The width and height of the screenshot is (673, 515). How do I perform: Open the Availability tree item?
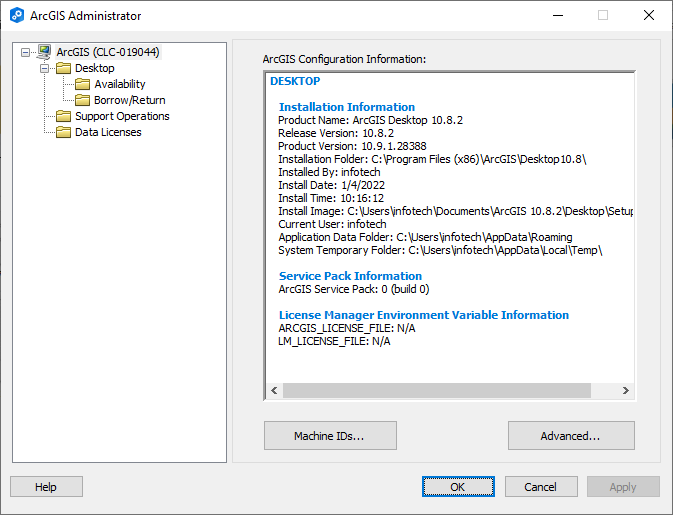(120, 84)
